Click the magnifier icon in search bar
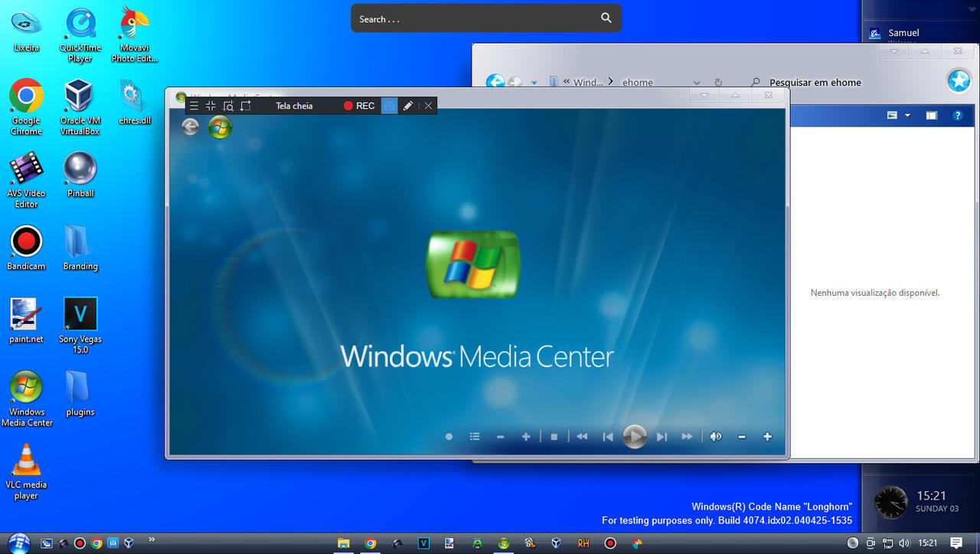980x554 pixels. coord(606,18)
